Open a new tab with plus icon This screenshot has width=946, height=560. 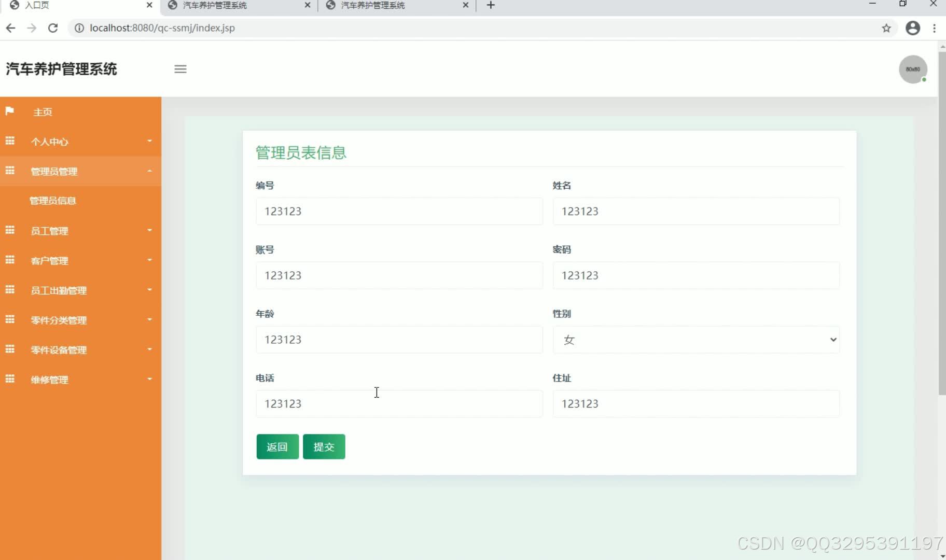tap(491, 5)
